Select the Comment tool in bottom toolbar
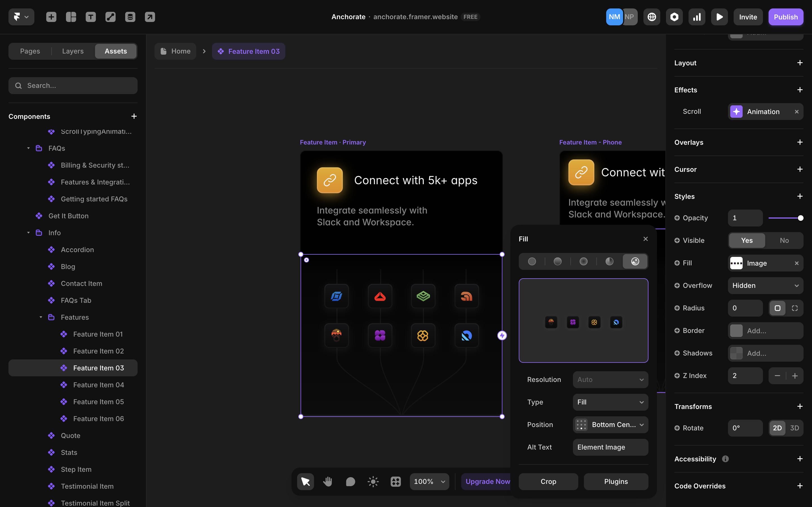This screenshot has width=812, height=507. 350,482
